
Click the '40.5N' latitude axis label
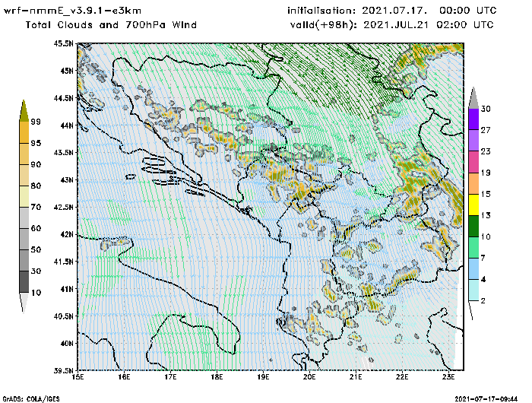point(63,316)
